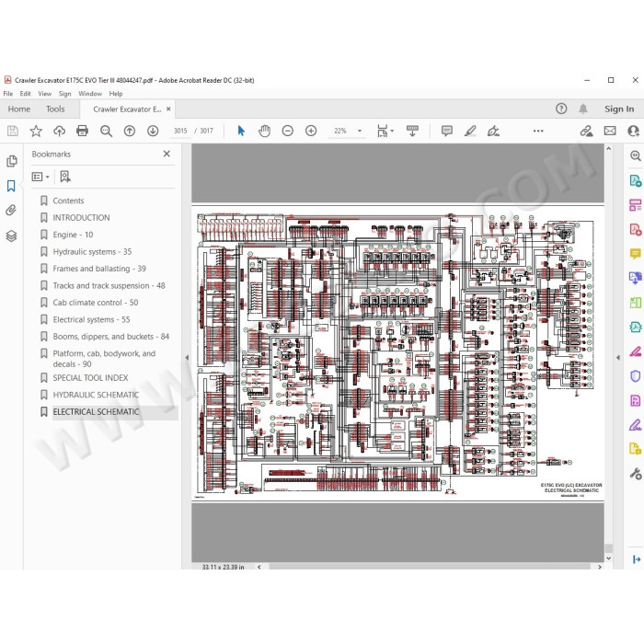Select the ELECTRICAL SCHEMATIC bookmark
The height and width of the screenshot is (644, 644).
coord(96,411)
